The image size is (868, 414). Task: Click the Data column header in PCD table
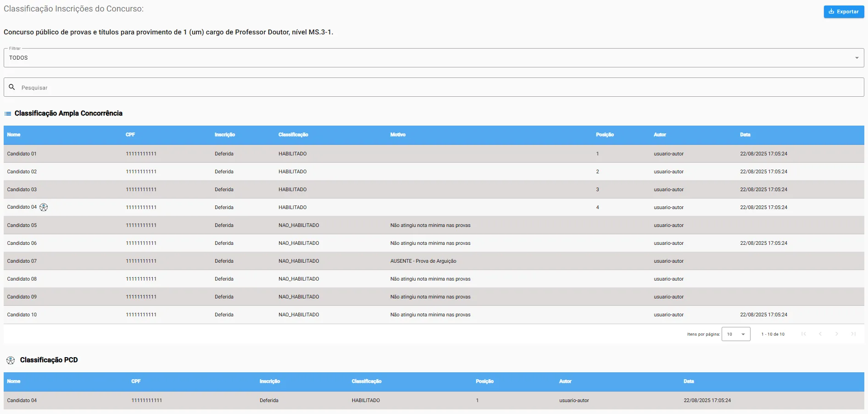tap(689, 381)
